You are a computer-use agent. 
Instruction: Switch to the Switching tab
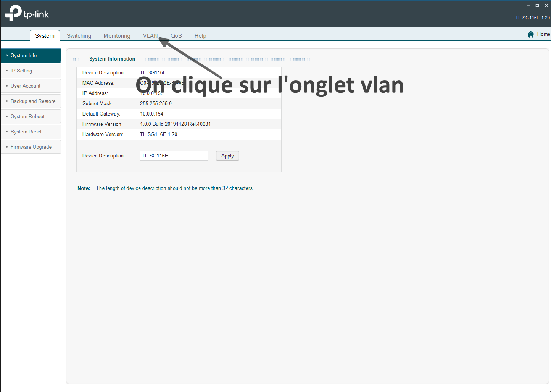(x=79, y=36)
